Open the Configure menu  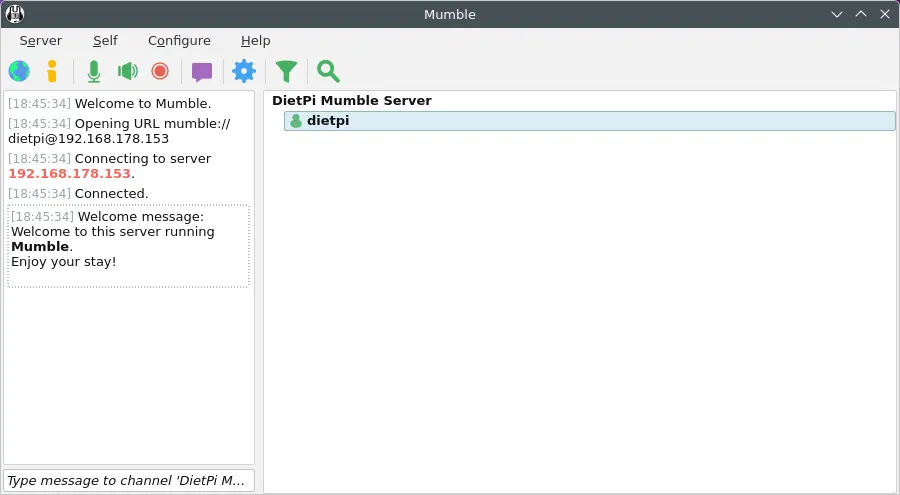pyautogui.click(x=179, y=41)
